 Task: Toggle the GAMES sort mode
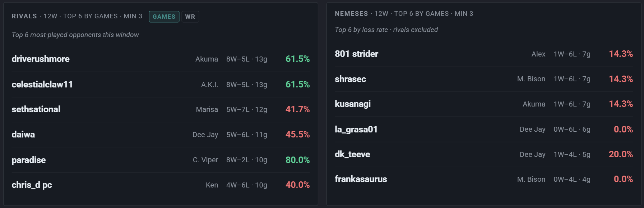click(164, 17)
